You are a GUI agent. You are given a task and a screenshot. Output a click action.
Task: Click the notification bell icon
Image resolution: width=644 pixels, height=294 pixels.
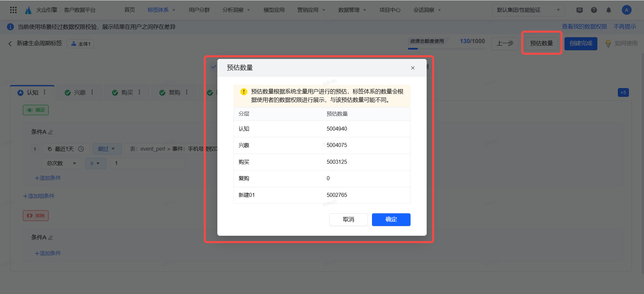[608, 10]
